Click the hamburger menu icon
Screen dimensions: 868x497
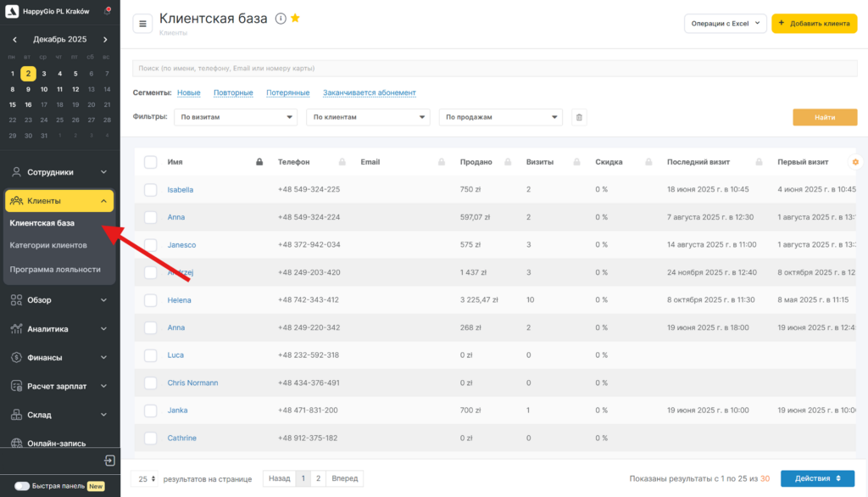pyautogui.click(x=142, y=23)
